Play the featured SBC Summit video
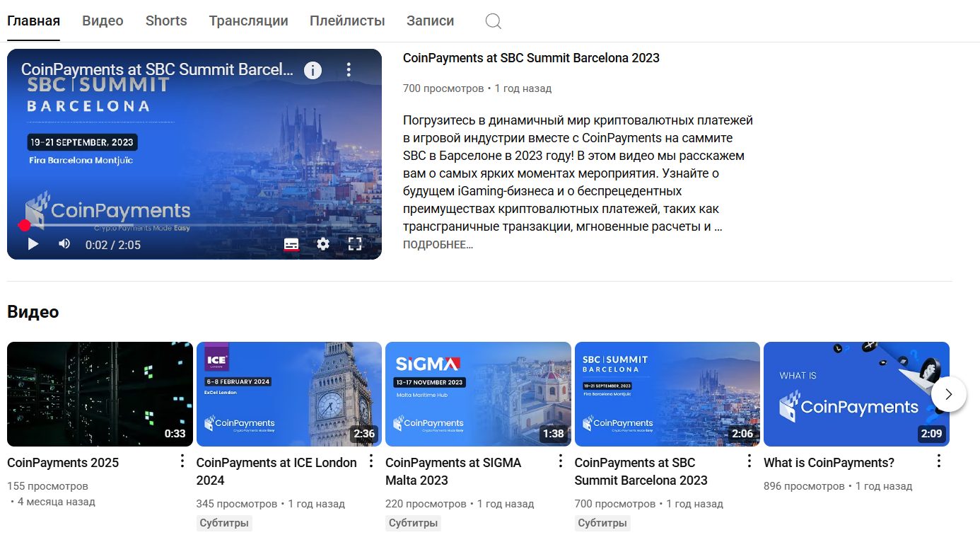This screenshot has height=535, width=980. coord(33,244)
